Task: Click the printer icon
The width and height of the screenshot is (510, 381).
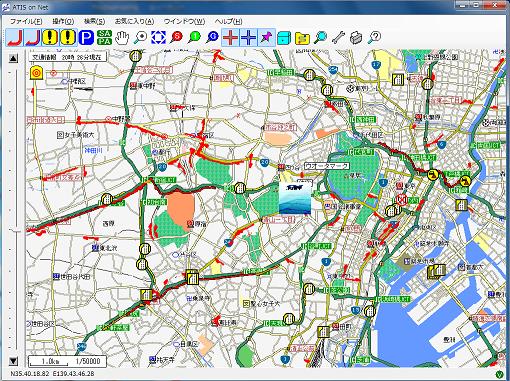Action: tap(356, 37)
